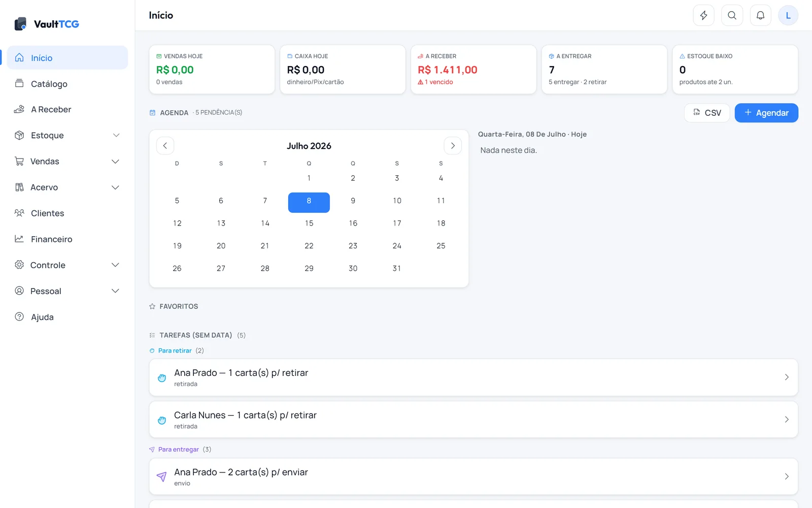
Task: Expand the Pessoal submenu chevron
Action: tap(115, 291)
